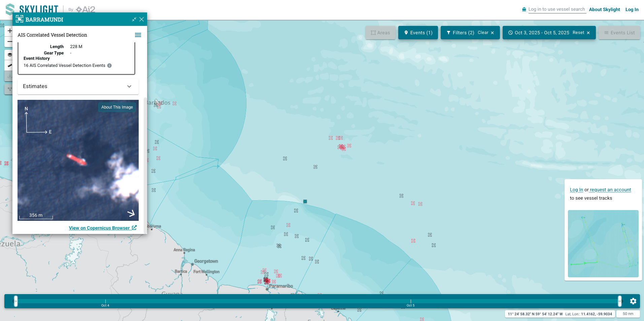Screen dimensions: 644x321
Task: Click the coordinates readout in the status bar
Action: [x=560, y=314]
